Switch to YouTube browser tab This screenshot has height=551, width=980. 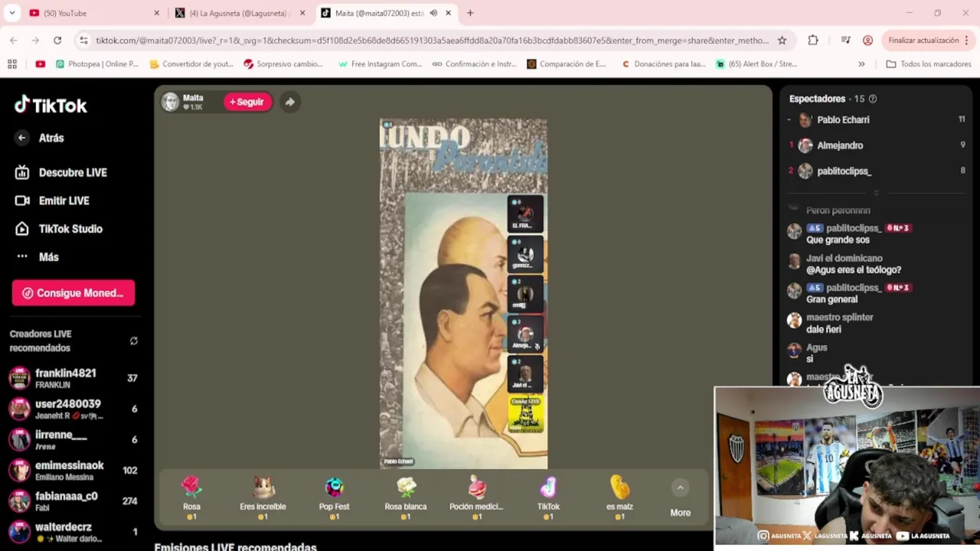click(x=92, y=13)
